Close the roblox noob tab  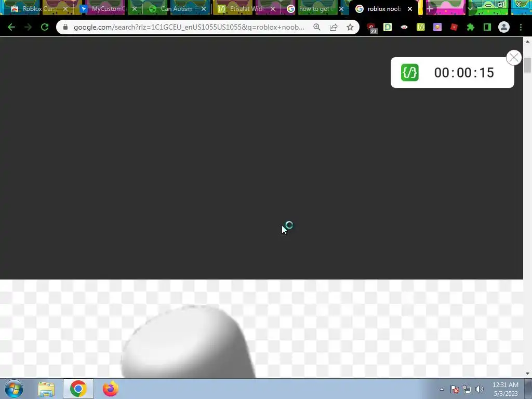click(x=410, y=9)
